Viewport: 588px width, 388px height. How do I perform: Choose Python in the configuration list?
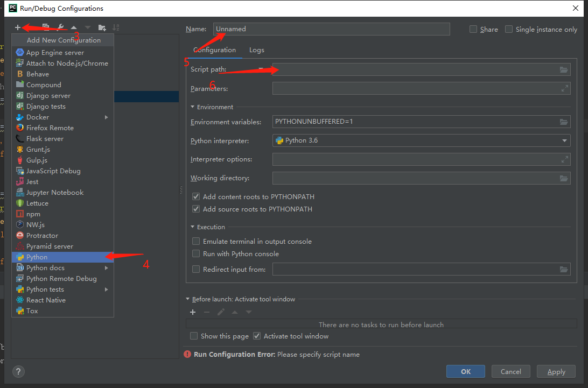62,257
